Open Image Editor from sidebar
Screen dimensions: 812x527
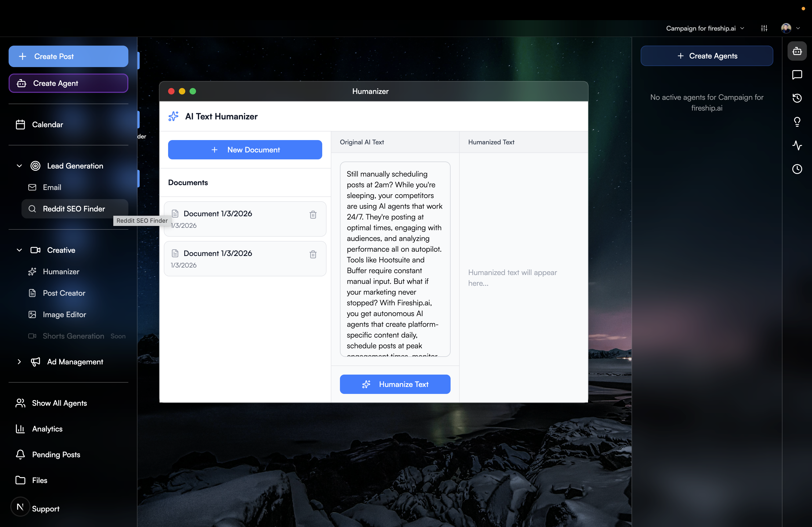(64, 315)
